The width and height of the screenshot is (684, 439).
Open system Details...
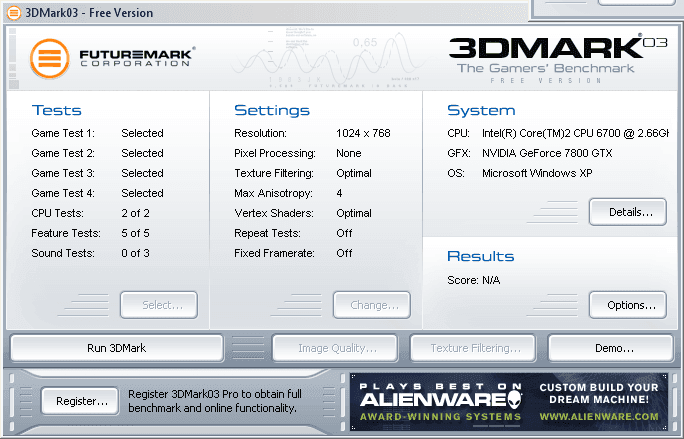click(628, 212)
